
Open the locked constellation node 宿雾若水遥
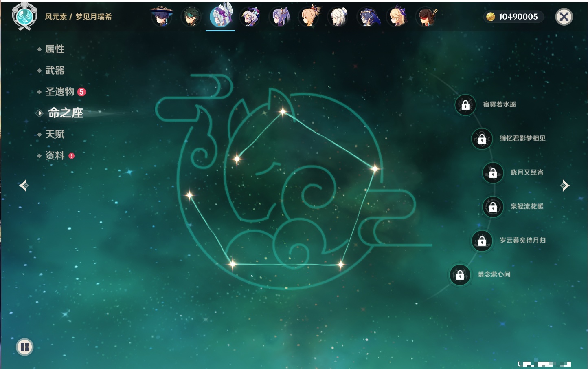coord(465,105)
